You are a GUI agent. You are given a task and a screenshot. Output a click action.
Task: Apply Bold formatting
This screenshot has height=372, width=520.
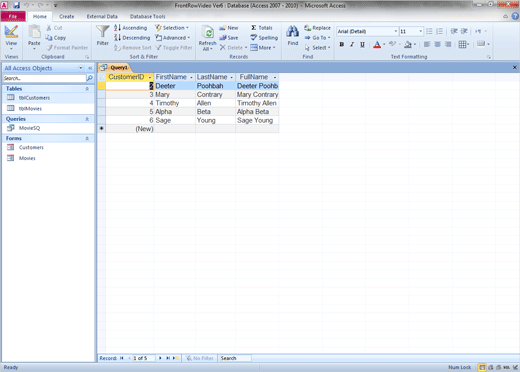pyautogui.click(x=342, y=44)
